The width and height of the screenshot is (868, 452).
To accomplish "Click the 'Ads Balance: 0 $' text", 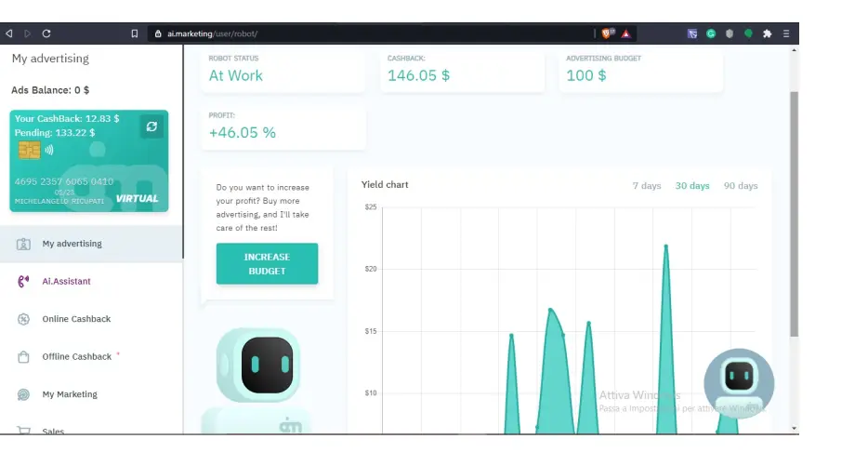I will 50,90.
